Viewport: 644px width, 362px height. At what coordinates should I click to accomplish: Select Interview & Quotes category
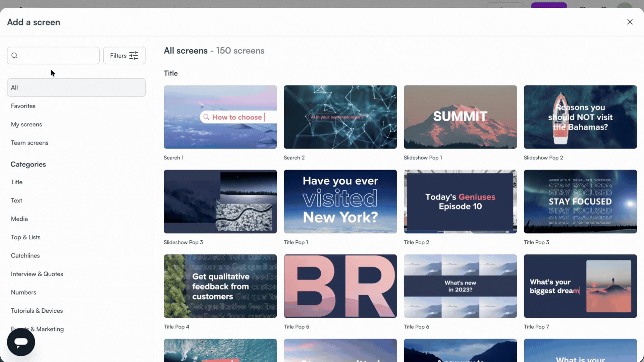coord(37,274)
